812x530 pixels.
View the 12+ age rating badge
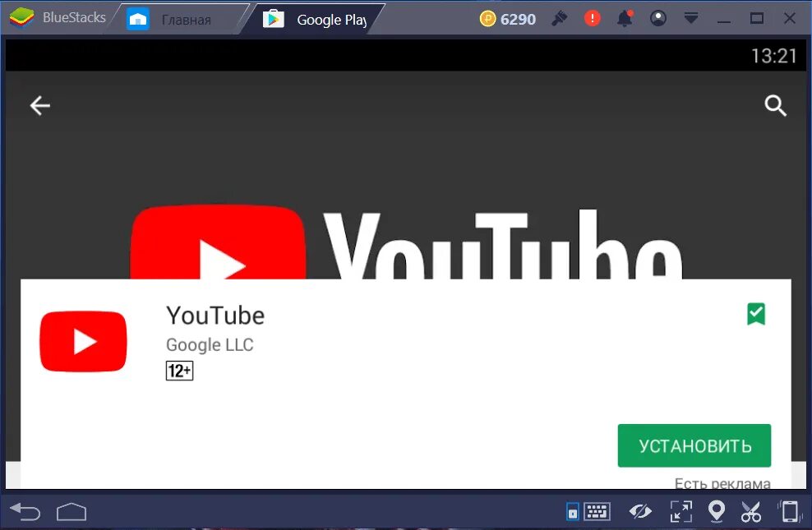pyautogui.click(x=179, y=371)
